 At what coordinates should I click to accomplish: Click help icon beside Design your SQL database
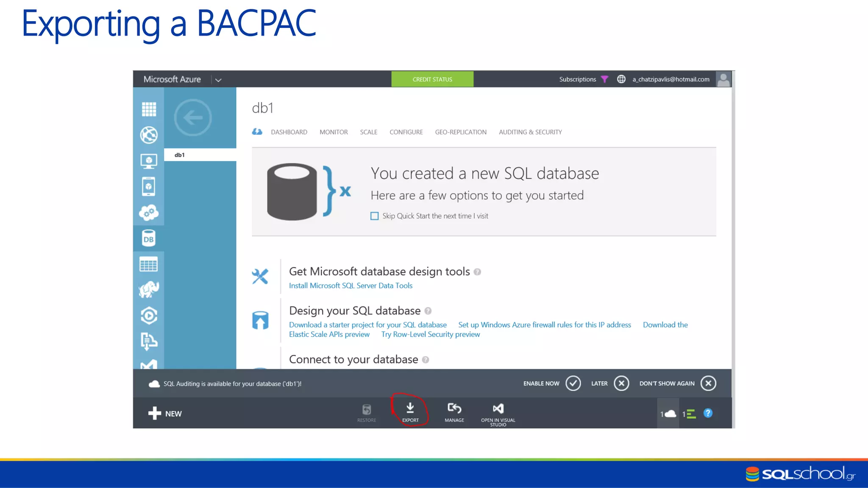[x=428, y=311]
